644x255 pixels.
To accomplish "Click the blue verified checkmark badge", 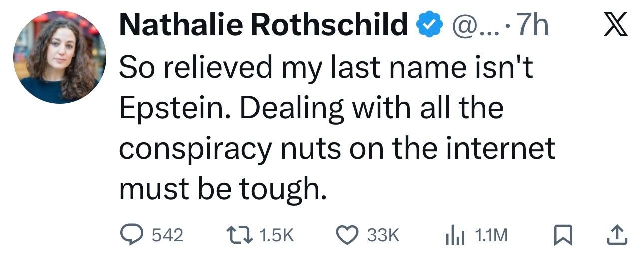I will [x=429, y=26].
